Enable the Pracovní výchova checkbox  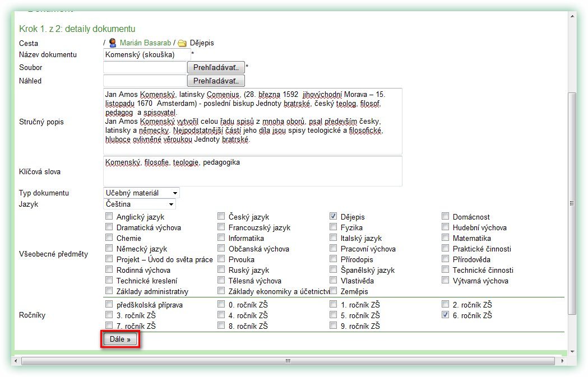333,248
